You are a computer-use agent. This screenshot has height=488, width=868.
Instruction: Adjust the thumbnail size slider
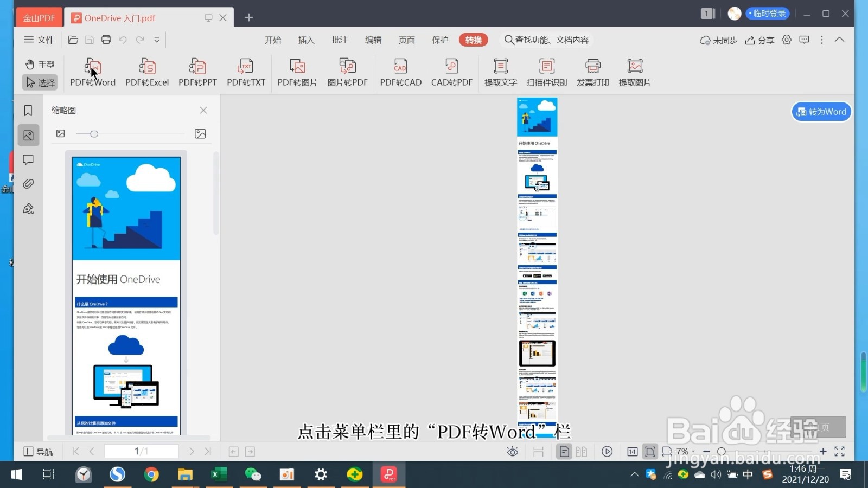(94, 134)
